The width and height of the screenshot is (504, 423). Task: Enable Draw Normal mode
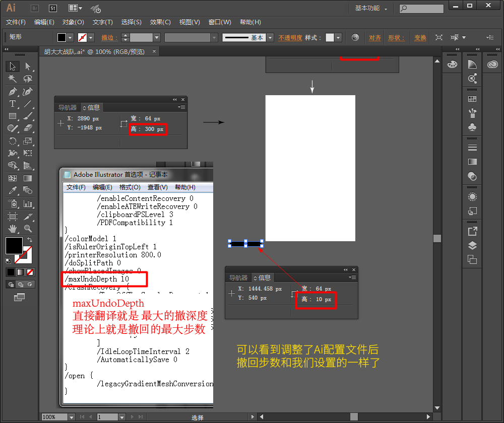tap(11, 284)
